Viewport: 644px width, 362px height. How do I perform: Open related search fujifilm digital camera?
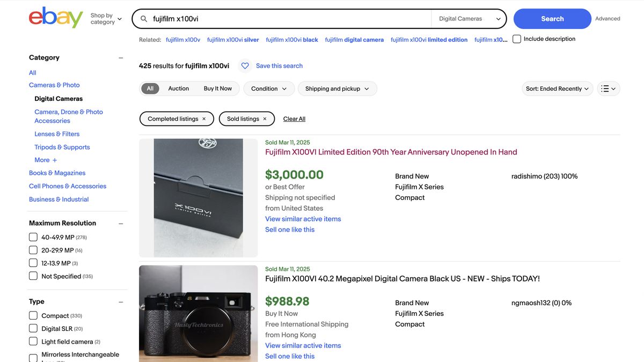click(354, 40)
